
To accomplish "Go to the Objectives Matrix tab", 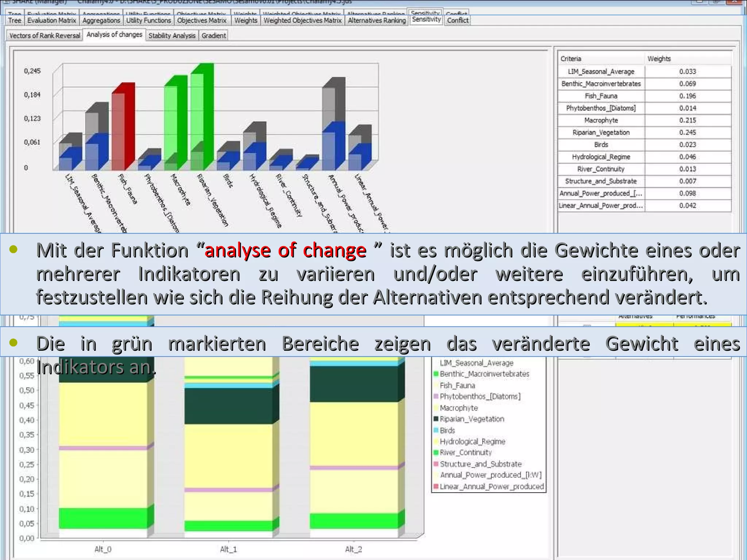I will tap(202, 20).
